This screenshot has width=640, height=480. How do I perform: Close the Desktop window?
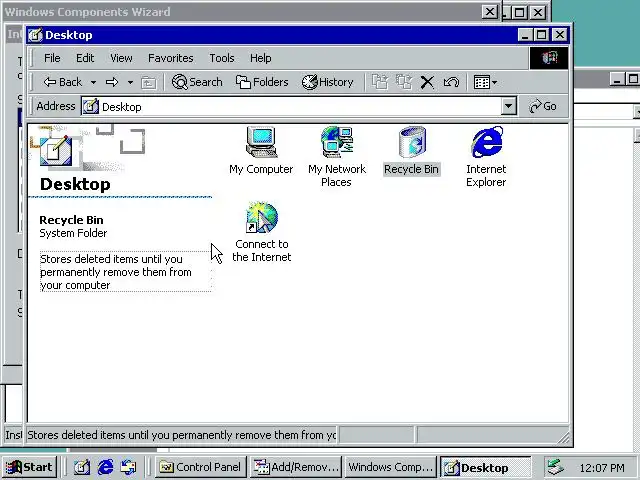coord(560,35)
